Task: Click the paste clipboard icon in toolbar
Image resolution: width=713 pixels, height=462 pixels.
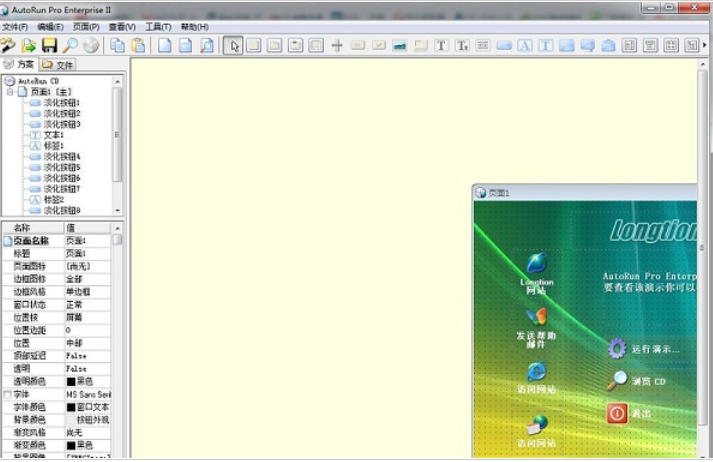Action: [x=138, y=45]
